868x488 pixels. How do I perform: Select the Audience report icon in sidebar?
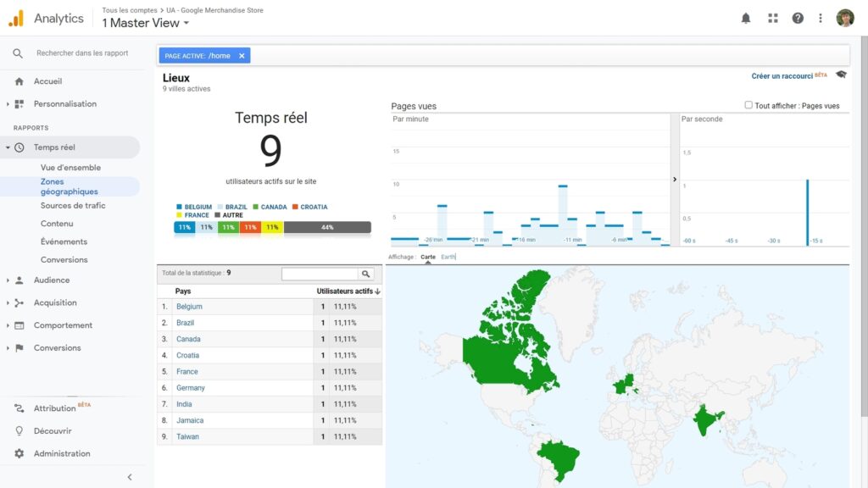click(x=19, y=280)
